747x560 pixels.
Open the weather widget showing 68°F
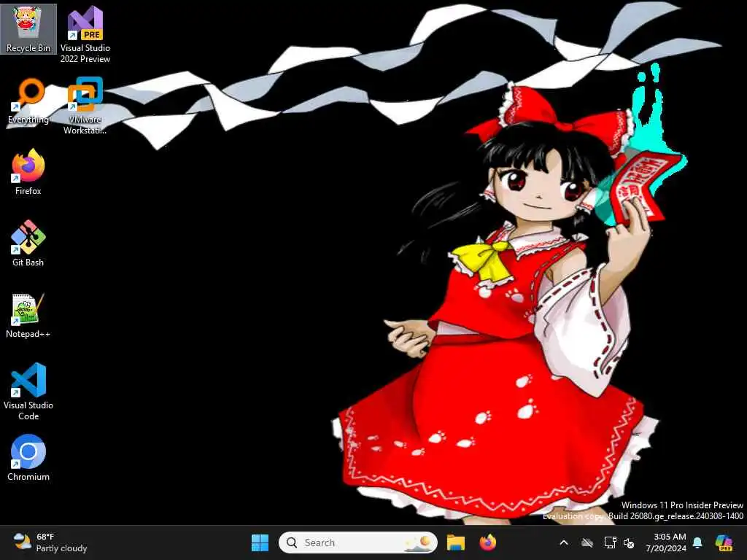pyautogui.click(x=50, y=542)
